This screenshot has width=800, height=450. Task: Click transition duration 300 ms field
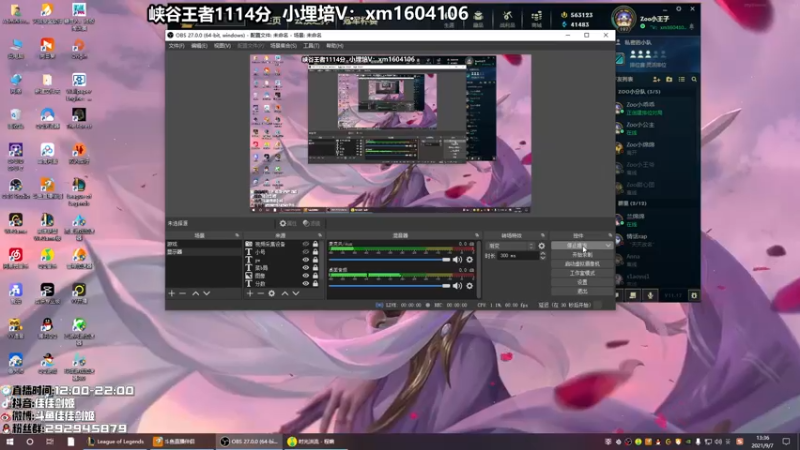[x=516, y=256]
